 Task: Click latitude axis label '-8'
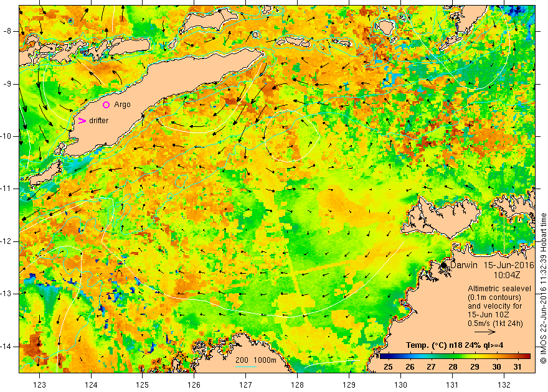tap(7, 31)
